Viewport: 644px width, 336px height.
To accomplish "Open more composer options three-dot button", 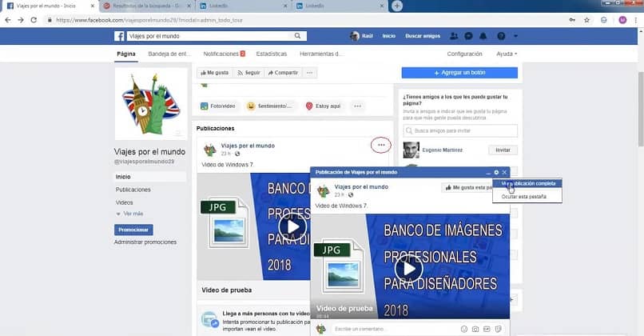I will pyautogui.click(x=358, y=106).
